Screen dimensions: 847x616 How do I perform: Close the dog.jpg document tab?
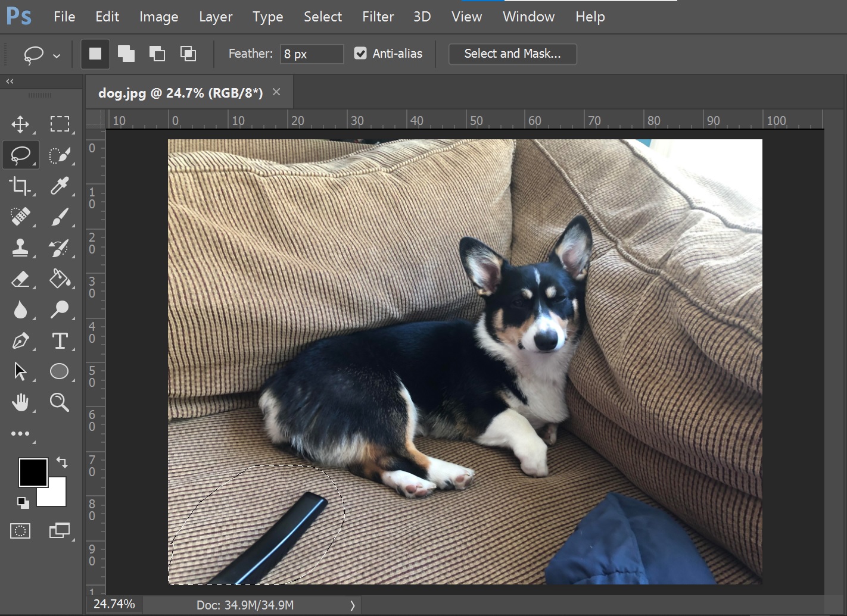[x=276, y=92]
